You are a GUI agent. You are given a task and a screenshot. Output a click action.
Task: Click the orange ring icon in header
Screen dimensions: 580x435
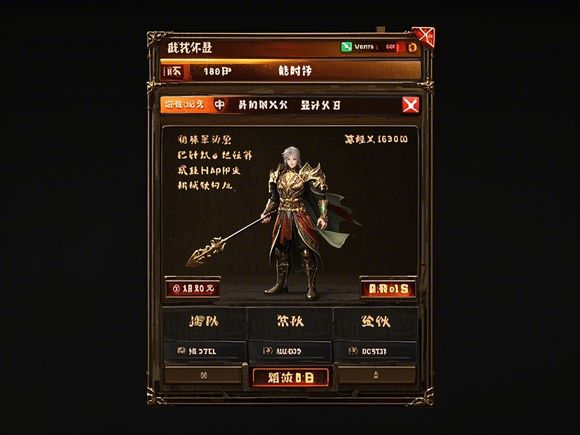click(412, 47)
